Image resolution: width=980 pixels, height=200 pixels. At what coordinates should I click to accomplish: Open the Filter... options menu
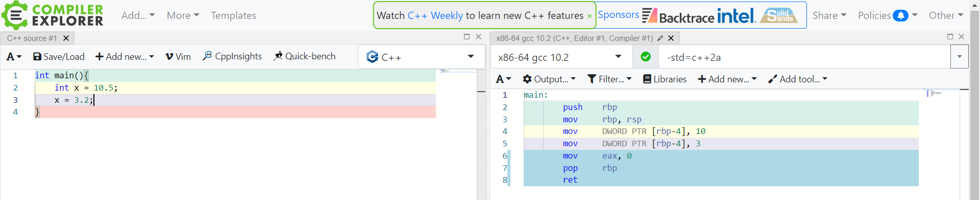609,79
